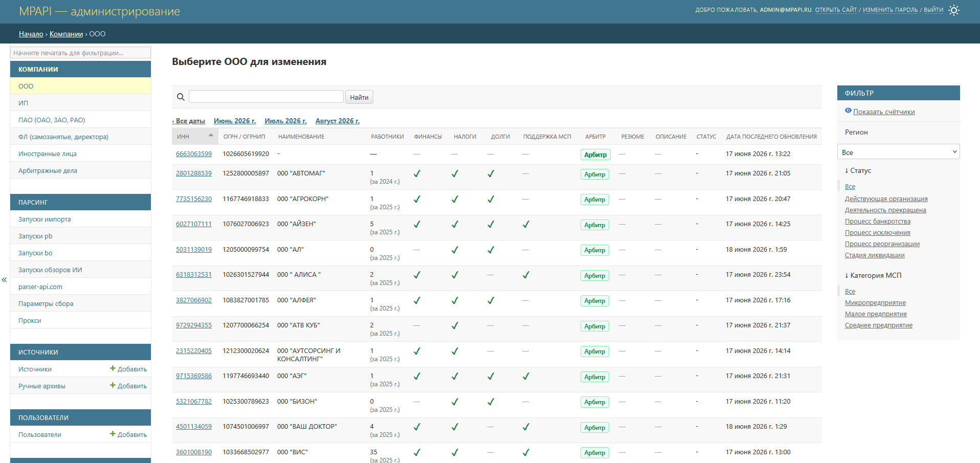
Task: Click the plus icon to add Источники
Action: (113, 368)
